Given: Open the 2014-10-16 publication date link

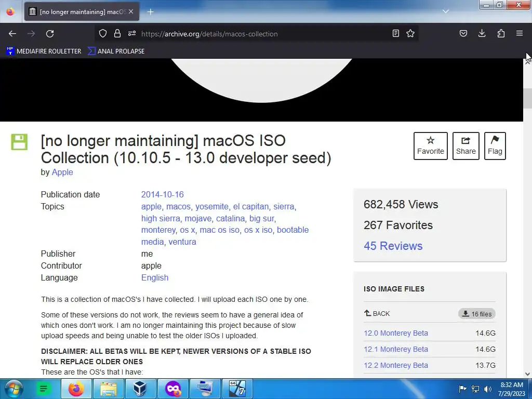Looking at the screenshot, I should click(162, 194).
